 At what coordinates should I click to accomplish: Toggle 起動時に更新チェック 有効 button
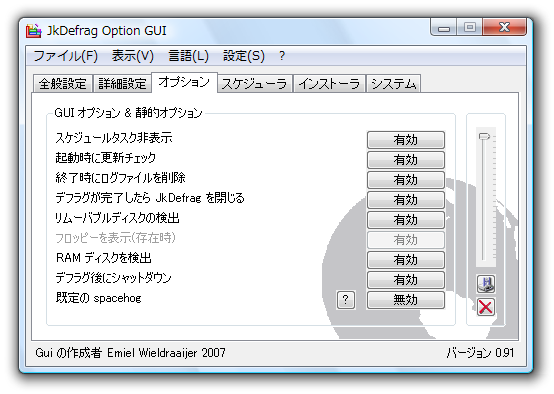point(406,160)
